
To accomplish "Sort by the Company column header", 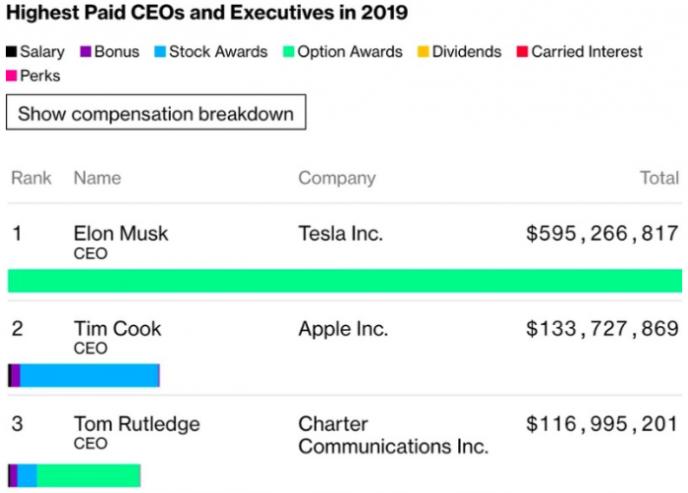I will pos(336,178).
